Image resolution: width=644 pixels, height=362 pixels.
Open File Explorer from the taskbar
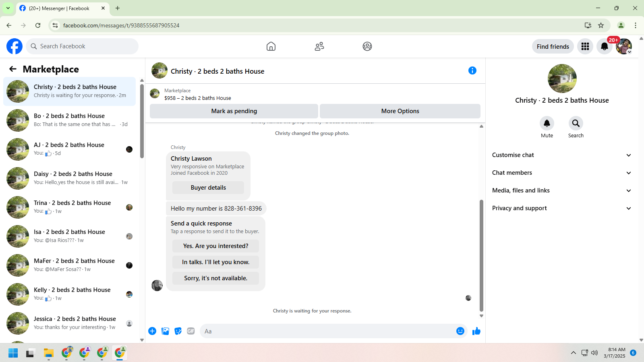pos(49,353)
